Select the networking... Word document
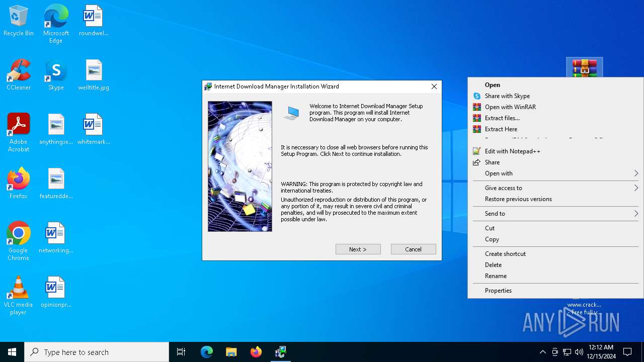 56,238
